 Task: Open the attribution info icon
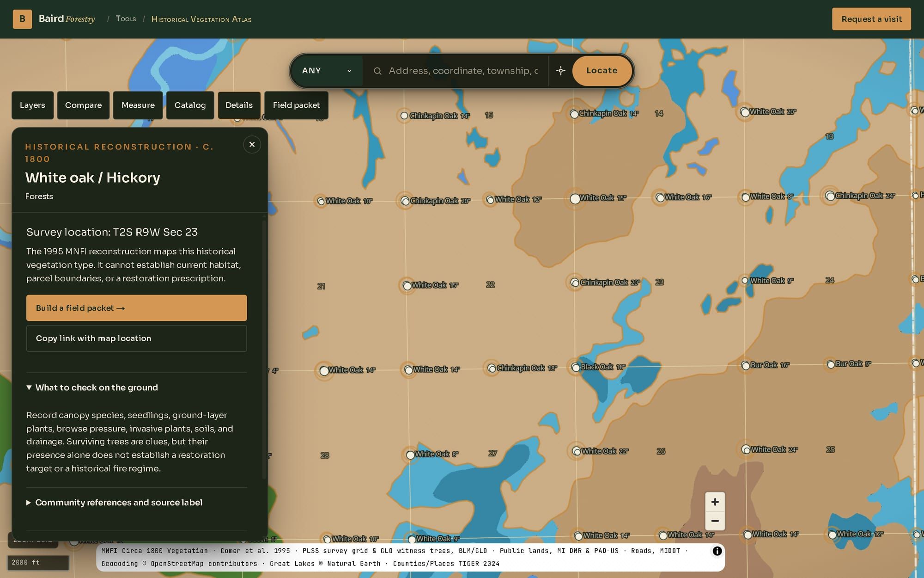click(x=717, y=551)
